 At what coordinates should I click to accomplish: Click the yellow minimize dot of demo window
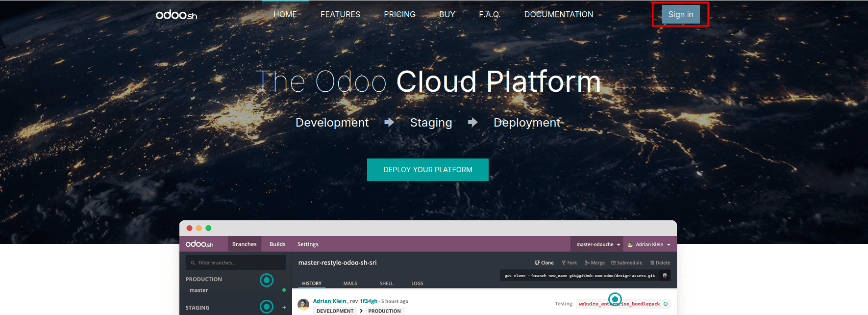(198, 228)
